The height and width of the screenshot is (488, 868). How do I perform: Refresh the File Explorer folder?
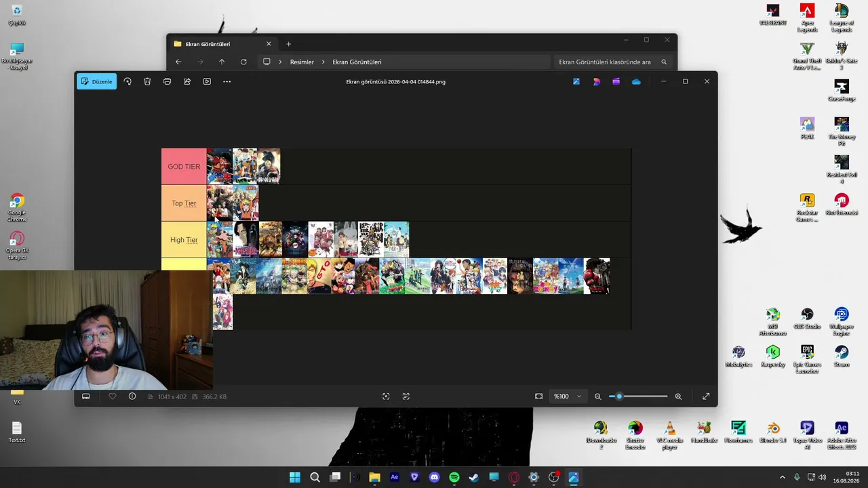coord(243,62)
